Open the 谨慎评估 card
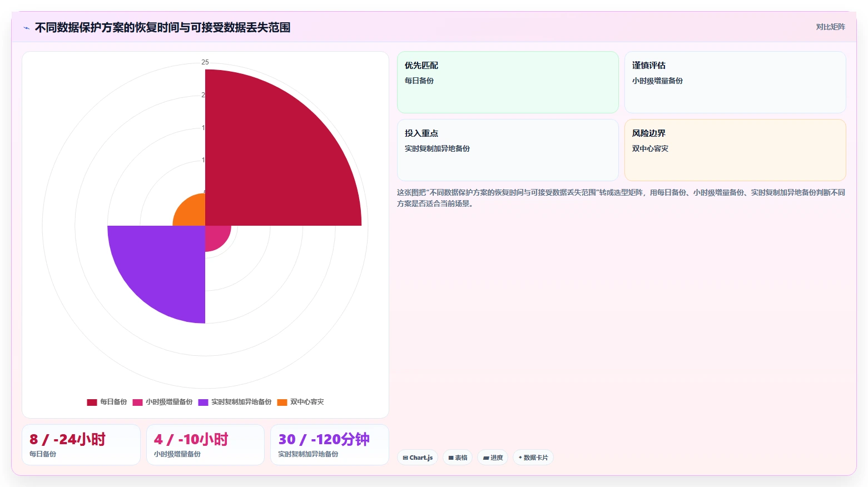868x487 pixels. click(x=735, y=82)
